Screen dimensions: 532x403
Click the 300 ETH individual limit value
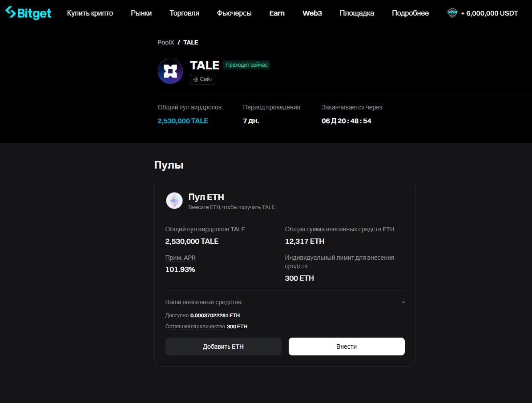(x=299, y=278)
